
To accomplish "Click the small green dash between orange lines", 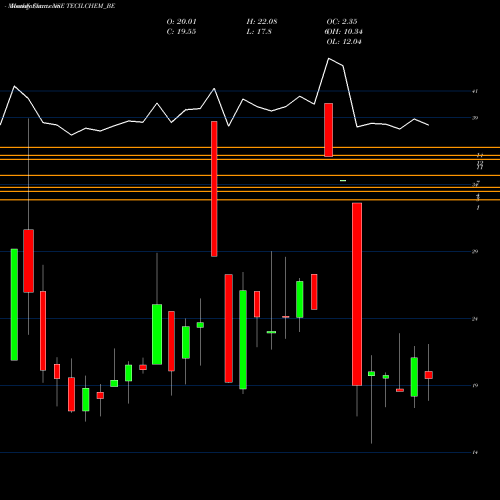I will [x=343, y=181].
